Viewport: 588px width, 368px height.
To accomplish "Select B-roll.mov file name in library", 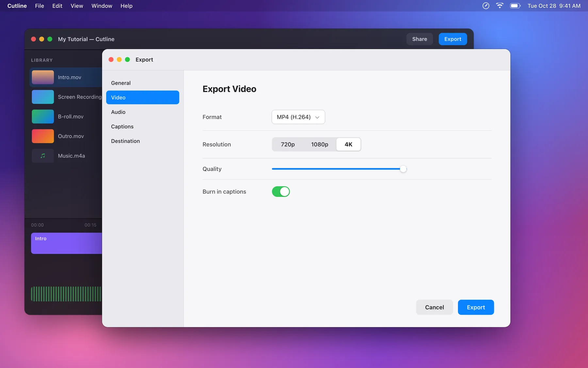I will point(71,116).
